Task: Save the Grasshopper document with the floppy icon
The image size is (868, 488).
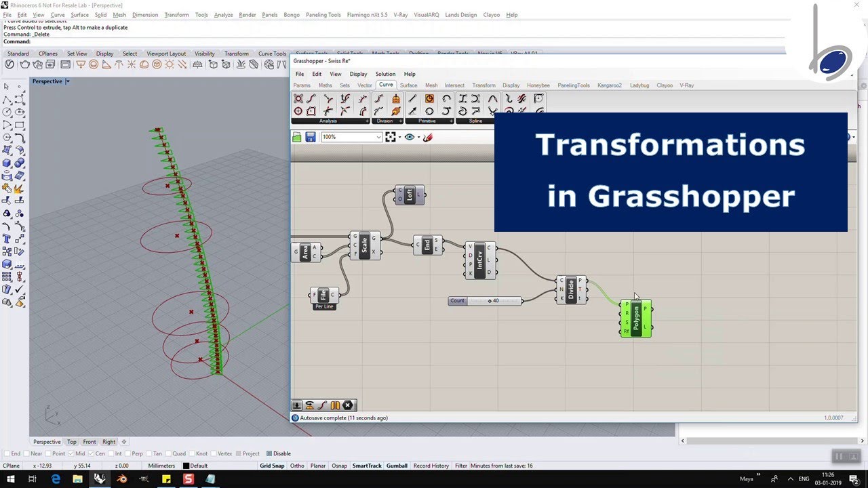Action: pos(310,137)
